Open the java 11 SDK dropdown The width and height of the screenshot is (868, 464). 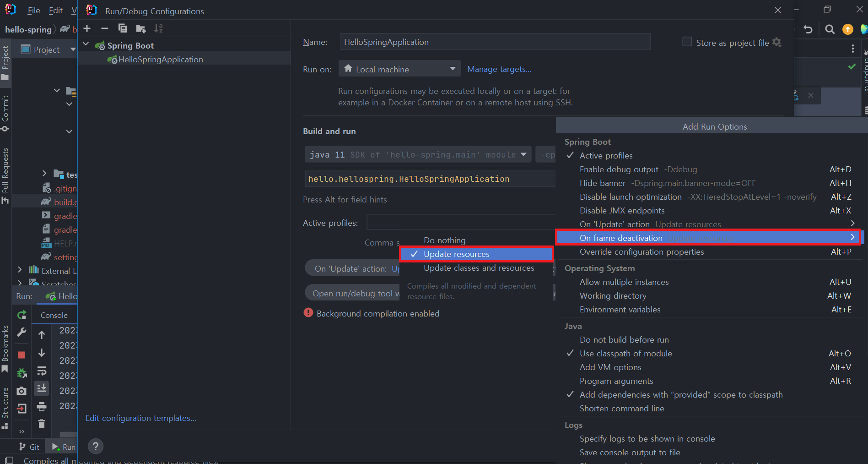(418, 155)
